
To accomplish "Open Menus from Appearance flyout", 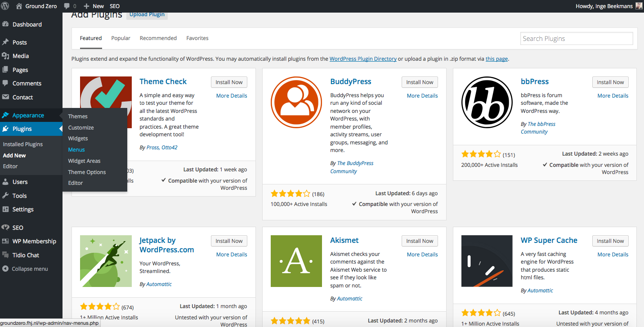I will (x=76, y=150).
